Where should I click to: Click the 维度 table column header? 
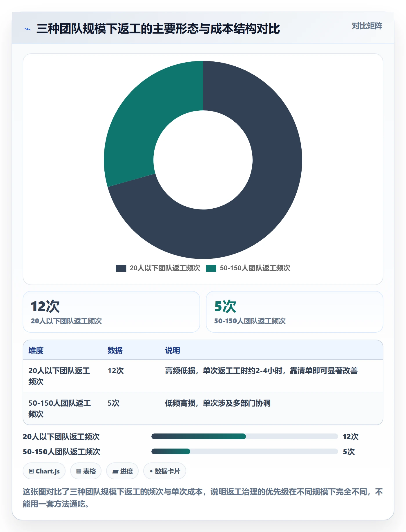coord(36,350)
